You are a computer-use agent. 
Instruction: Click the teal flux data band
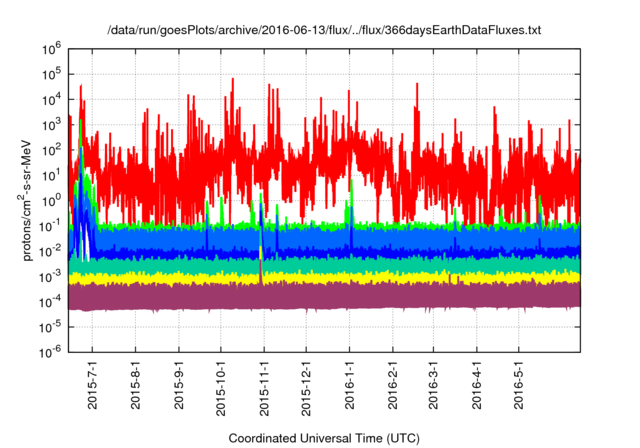[324, 265]
